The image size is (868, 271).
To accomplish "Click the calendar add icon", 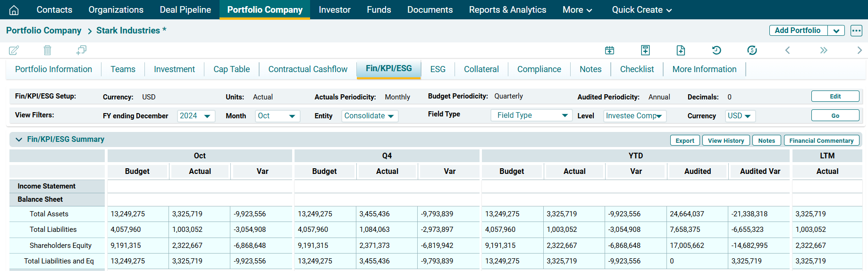I will tap(609, 50).
